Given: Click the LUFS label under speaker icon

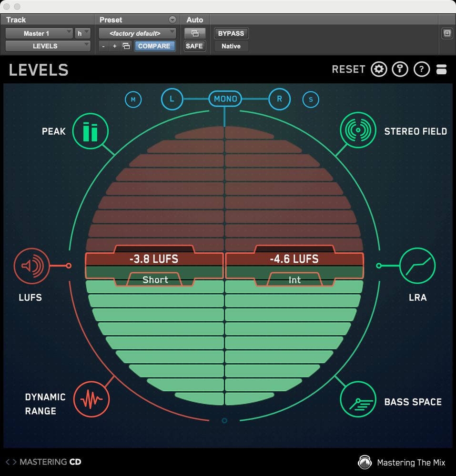Looking at the screenshot, I should [30, 297].
